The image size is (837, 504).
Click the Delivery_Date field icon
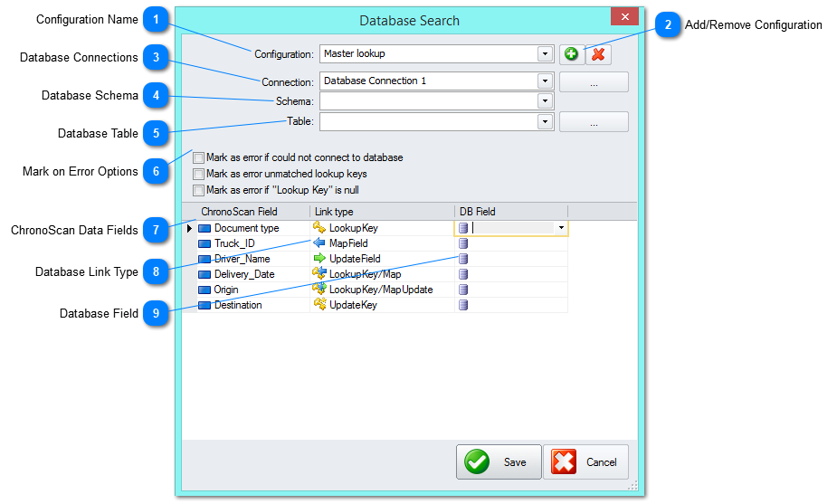[204, 274]
